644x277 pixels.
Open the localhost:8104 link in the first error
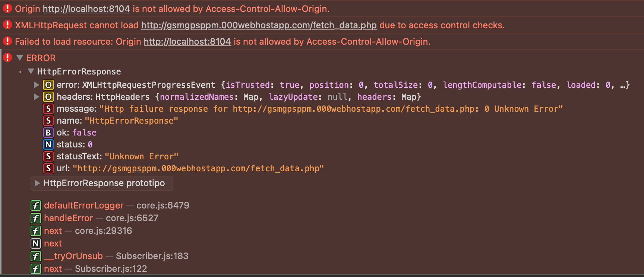coord(86,9)
